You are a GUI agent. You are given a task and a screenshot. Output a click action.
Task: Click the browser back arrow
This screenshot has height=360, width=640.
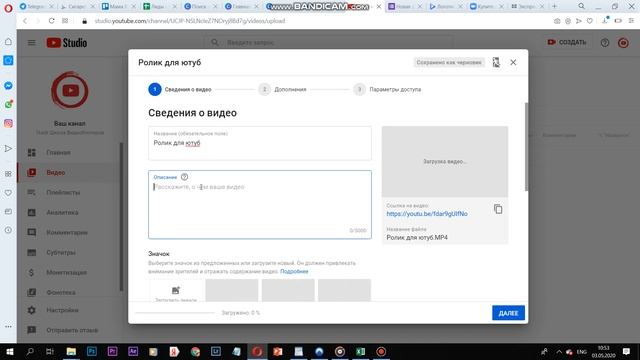pos(25,21)
